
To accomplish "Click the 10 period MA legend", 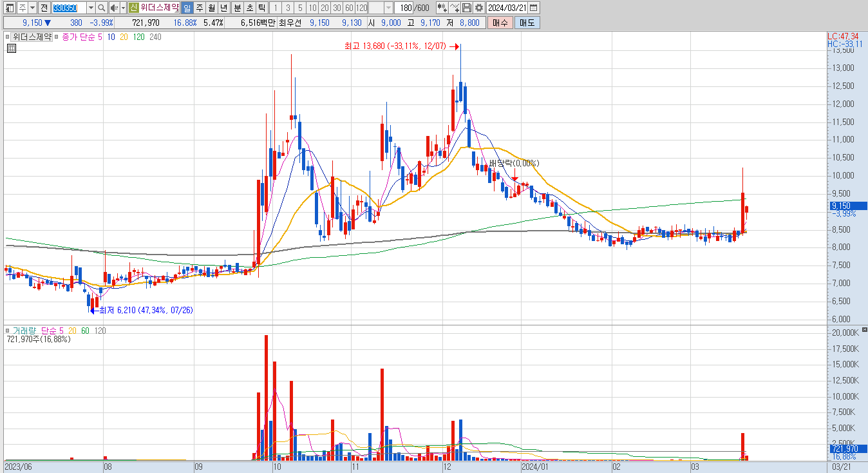I will tap(111, 37).
